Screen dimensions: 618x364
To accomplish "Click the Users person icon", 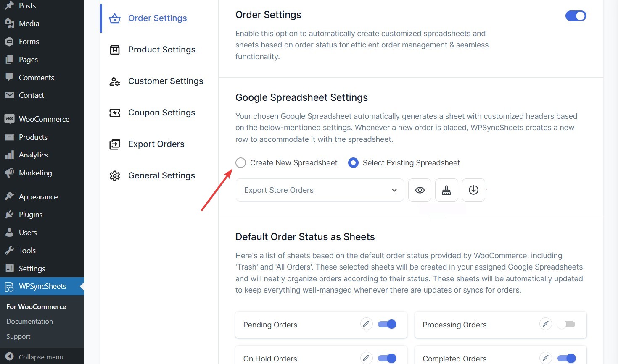I will pos(9,232).
